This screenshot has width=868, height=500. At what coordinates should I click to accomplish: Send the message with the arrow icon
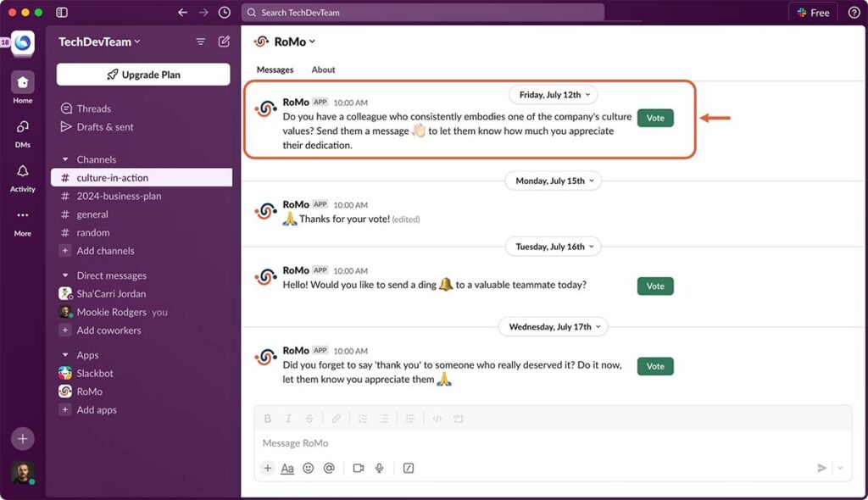(x=822, y=468)
